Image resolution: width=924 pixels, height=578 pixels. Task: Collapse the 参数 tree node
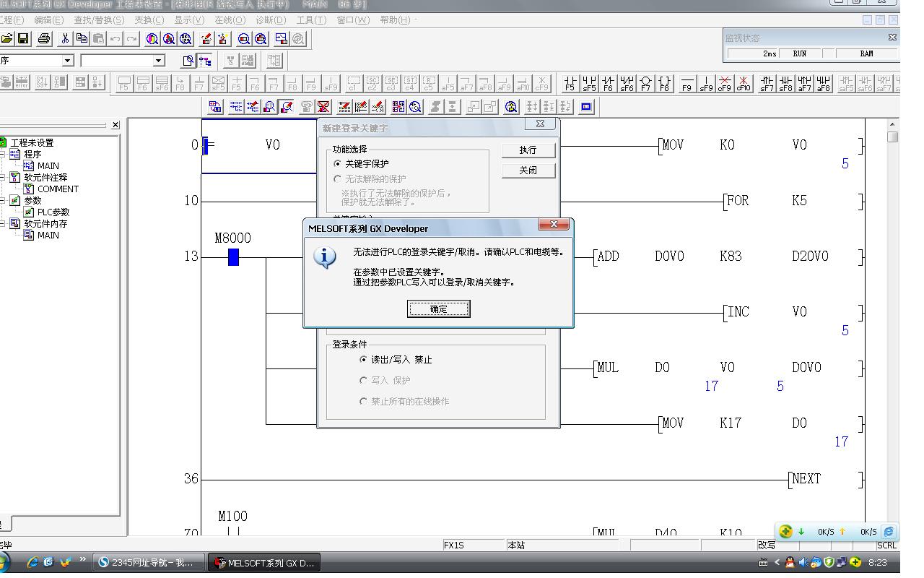click(x=3, y=200)
